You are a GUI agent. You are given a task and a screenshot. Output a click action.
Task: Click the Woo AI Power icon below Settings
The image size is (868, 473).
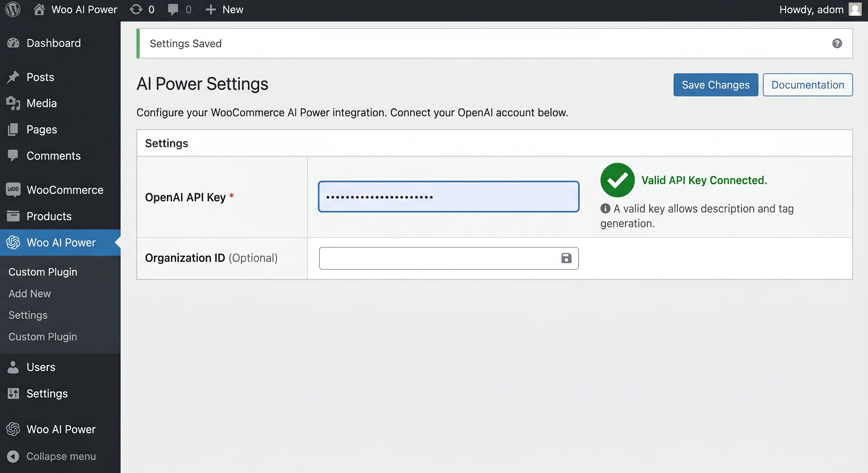[x=13, y=429]
